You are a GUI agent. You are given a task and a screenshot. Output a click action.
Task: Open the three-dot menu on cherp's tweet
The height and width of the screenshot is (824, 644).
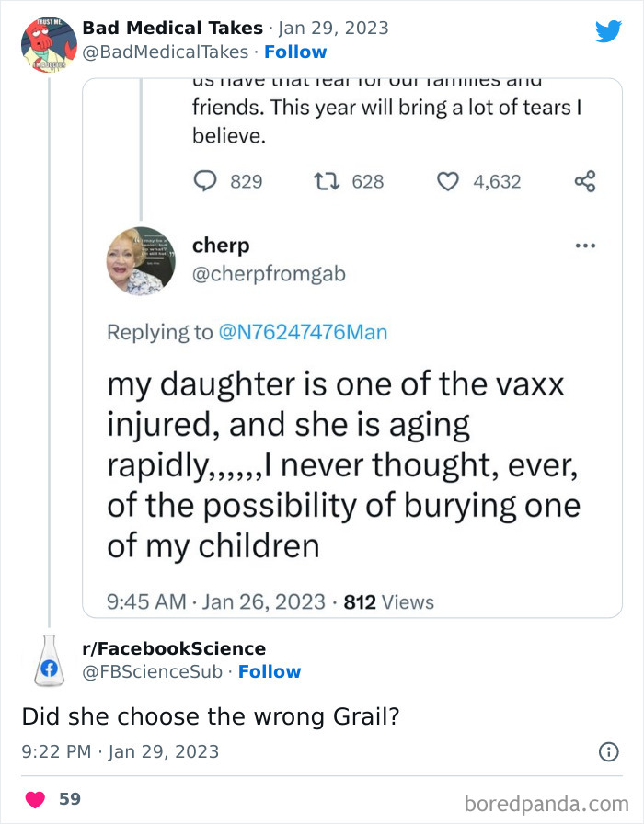[x=585, y=246]
